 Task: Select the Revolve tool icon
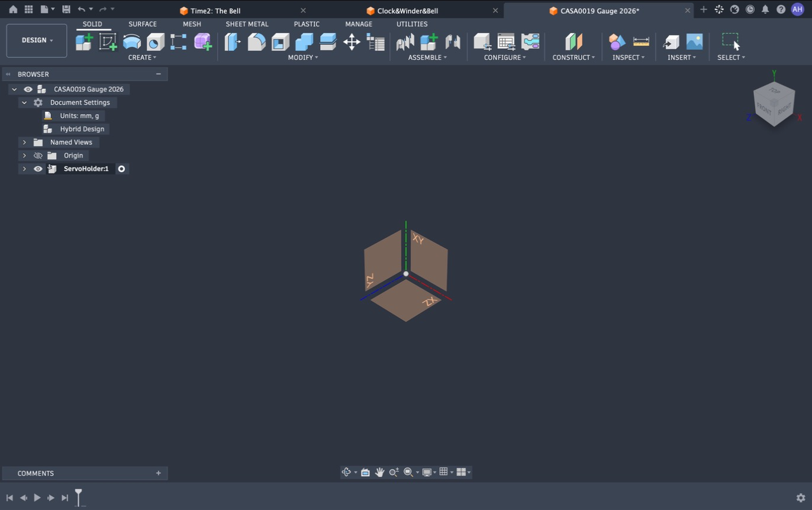131,41
